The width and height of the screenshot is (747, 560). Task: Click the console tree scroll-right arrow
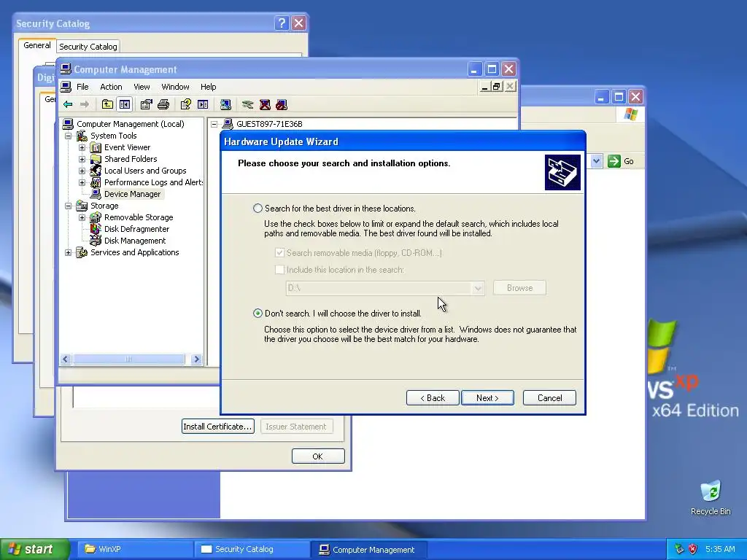(x=196, y=359)
